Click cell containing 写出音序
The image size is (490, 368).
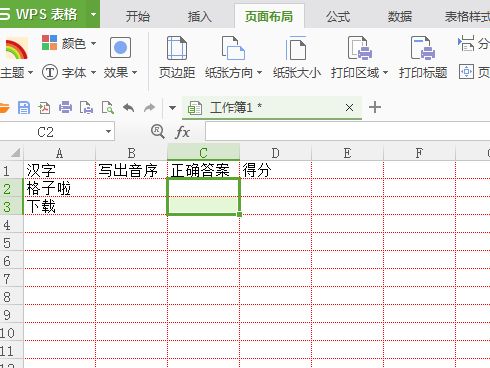131,170
